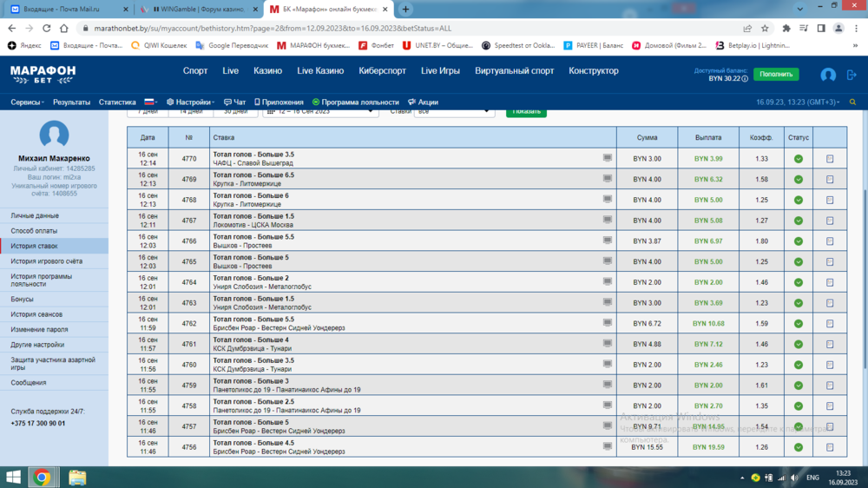The image size is (868, 488).
Task: Click the green status checkmark for bet 4766
Action: coord(798,241)
